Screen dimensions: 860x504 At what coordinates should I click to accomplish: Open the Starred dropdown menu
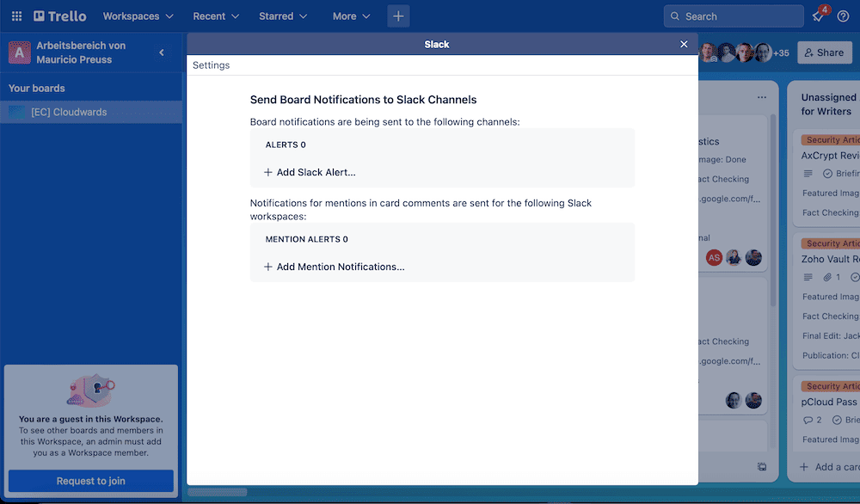pyautogui.click(x=283, y=16)
